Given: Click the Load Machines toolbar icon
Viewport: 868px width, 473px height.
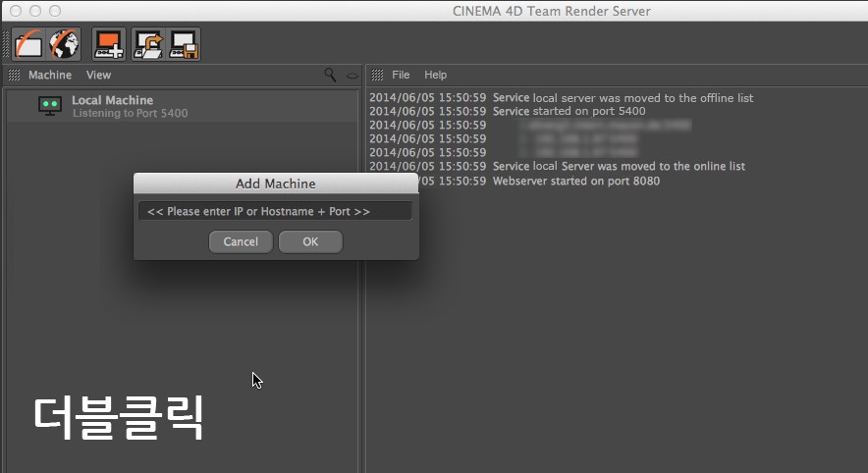Looking at the screenshot, I should pyautogui.click(x=148, y=44).
